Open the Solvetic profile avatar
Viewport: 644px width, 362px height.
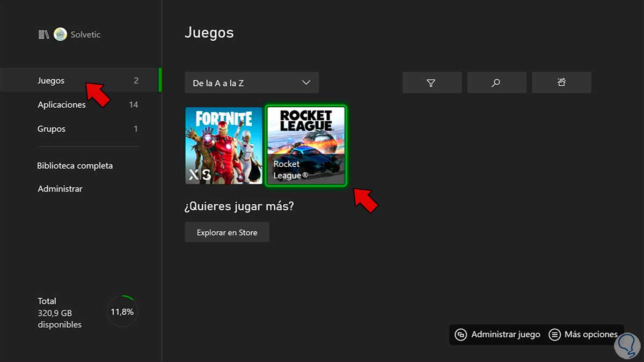60,34
